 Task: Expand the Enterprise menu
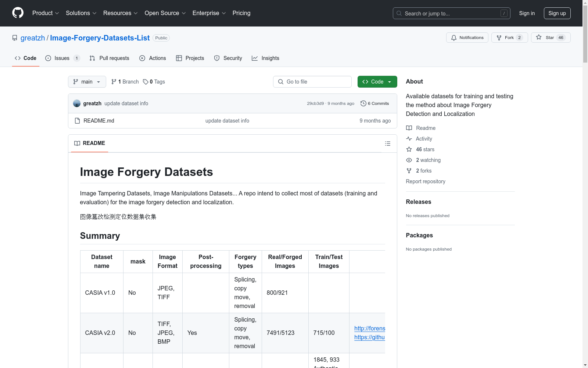(x=209, y=13)
